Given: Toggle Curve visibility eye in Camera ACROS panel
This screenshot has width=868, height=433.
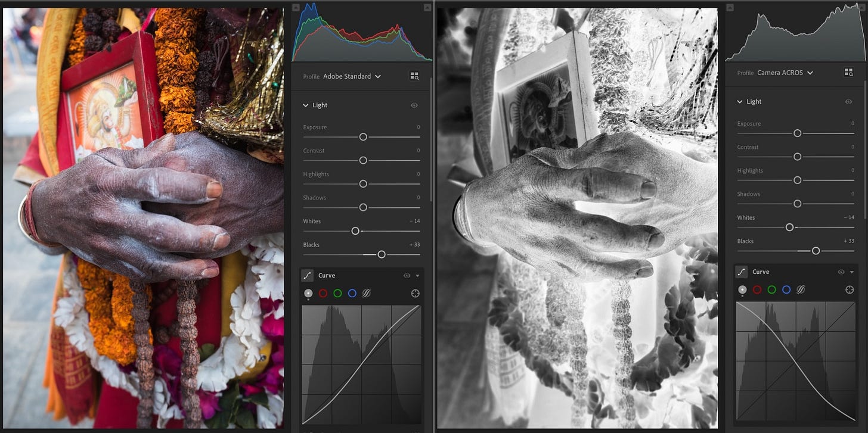Looking at the screenshot, I should coord(841,272).
